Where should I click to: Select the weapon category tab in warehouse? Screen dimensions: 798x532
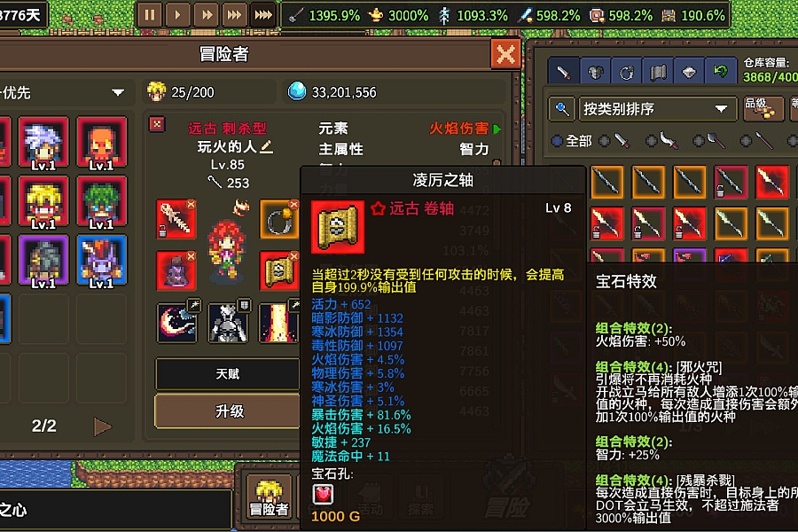[563, 73]
